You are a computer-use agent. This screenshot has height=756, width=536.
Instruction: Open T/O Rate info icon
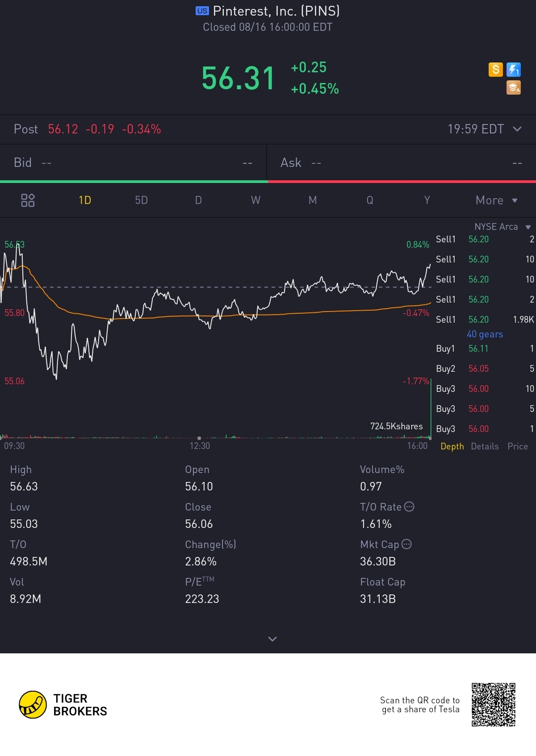click(x=409, y=507)
